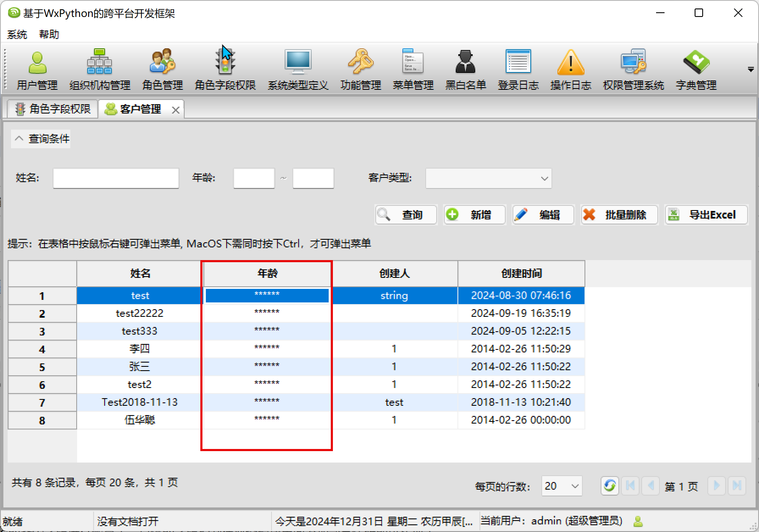
Task: Open 操作日志 warning icon
Action: coord(571,70)
